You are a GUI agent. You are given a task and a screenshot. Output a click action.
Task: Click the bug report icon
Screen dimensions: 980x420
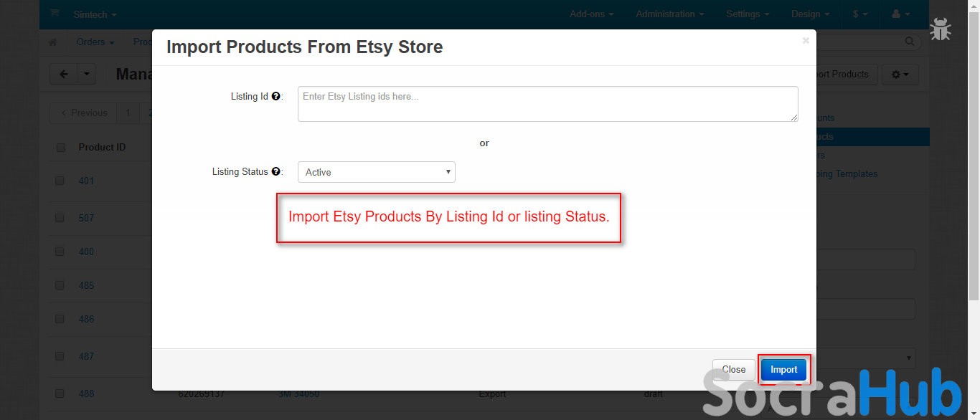point(940,29)
